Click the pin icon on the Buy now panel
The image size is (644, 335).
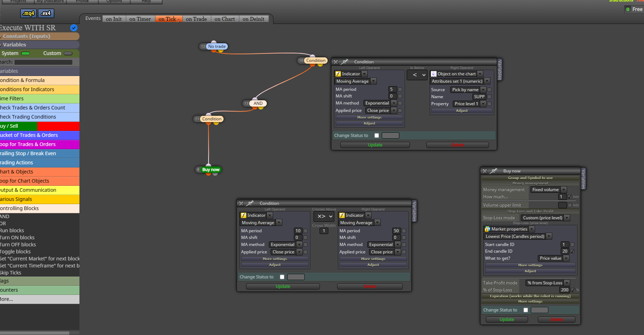tap(494, 171)
